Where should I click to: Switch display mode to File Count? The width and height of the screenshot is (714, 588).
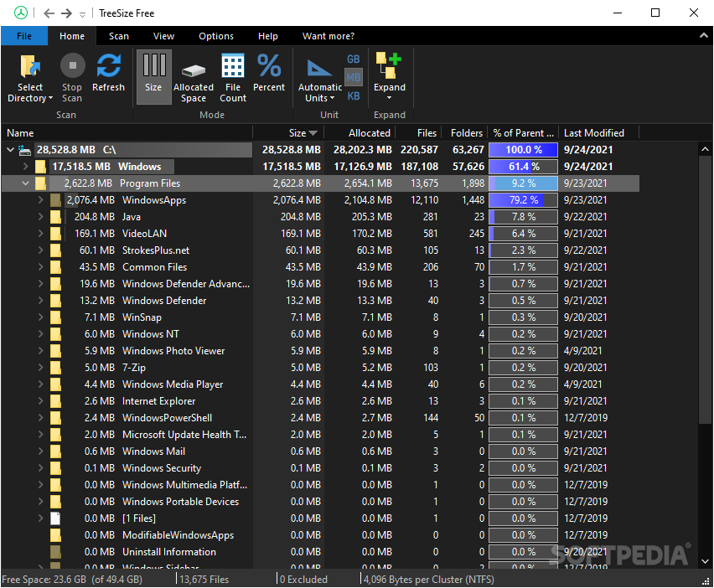(233, 77)
